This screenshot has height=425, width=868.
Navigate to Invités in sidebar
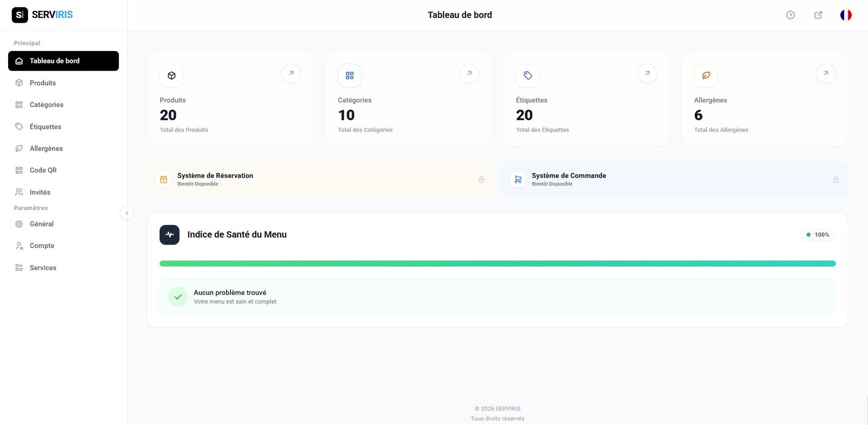point(40,192)
